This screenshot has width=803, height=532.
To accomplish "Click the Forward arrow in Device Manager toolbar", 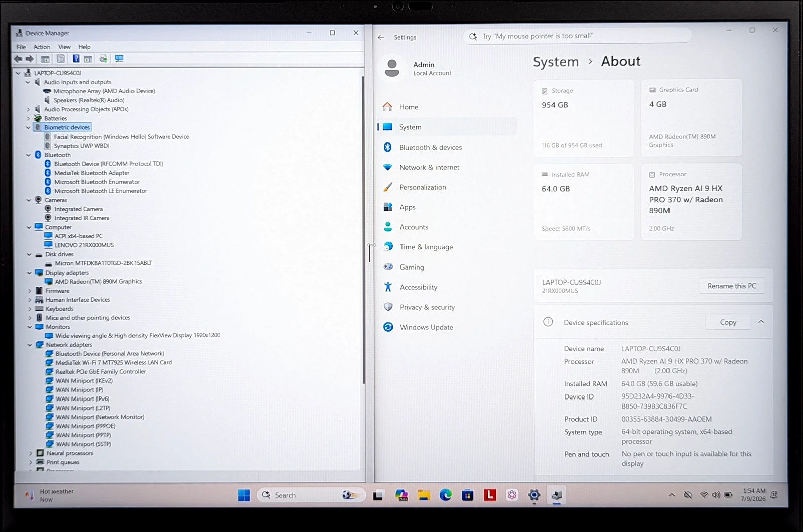I will 30,59.
